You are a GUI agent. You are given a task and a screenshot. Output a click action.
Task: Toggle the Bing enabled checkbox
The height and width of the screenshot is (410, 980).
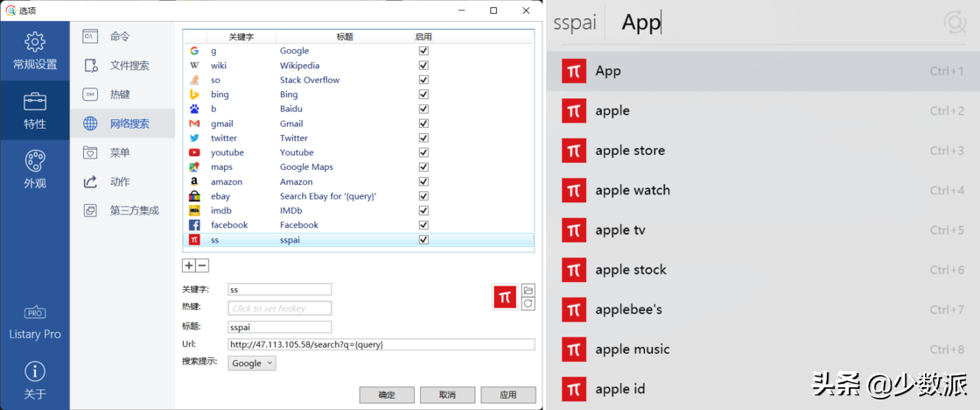click(423, 95)
